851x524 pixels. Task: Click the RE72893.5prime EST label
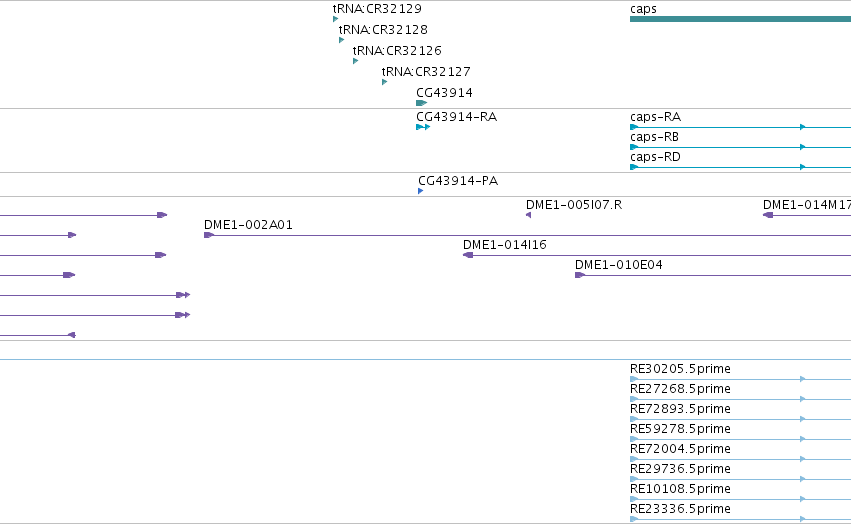pyautogui.click(x=681, y=409)
